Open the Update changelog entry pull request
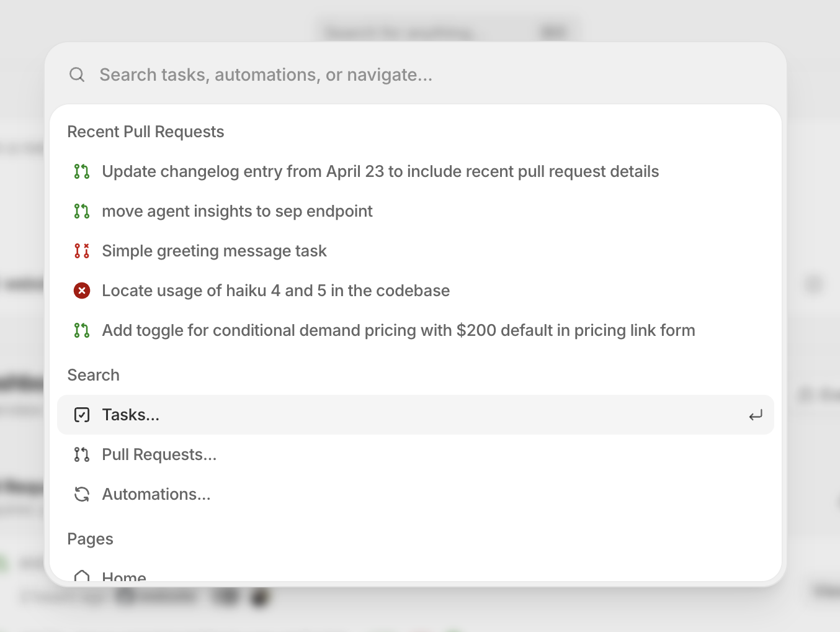Screen dimensions: 840x632 coord(380,171)
